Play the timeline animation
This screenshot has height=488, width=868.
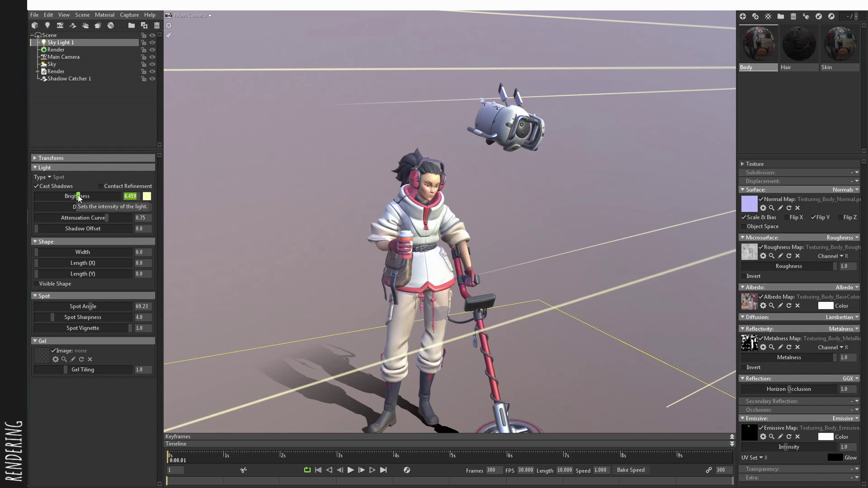pos(351,470)
